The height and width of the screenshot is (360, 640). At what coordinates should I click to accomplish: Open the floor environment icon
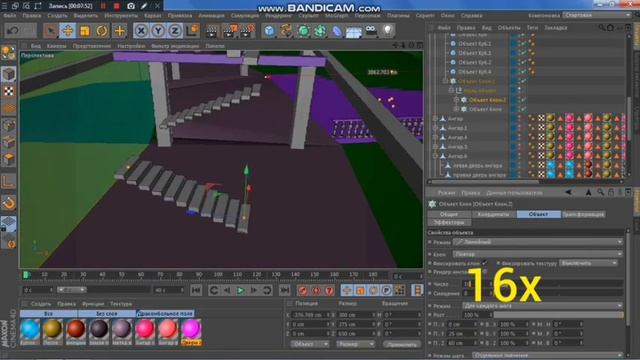tap(353, 31)
